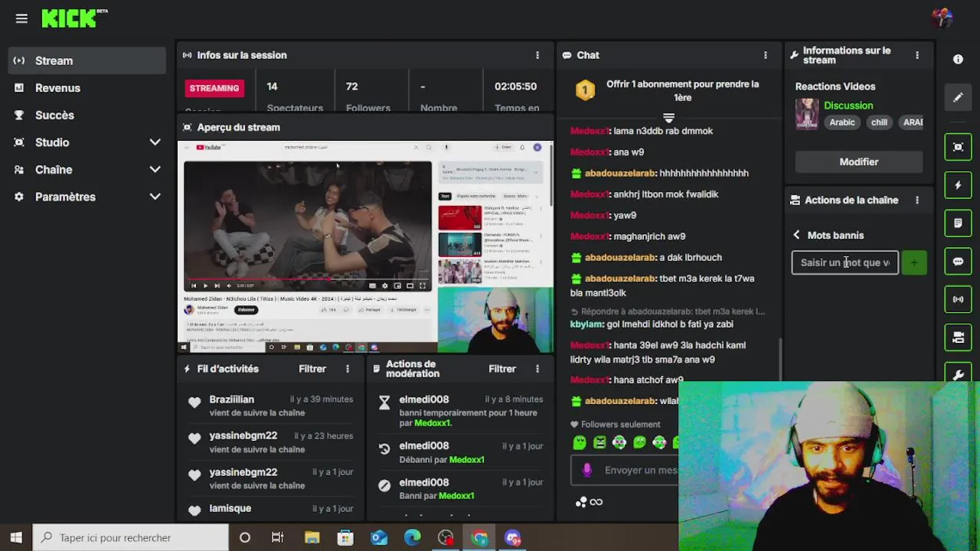Toggle the stream preview widget icon

point(958,147)
